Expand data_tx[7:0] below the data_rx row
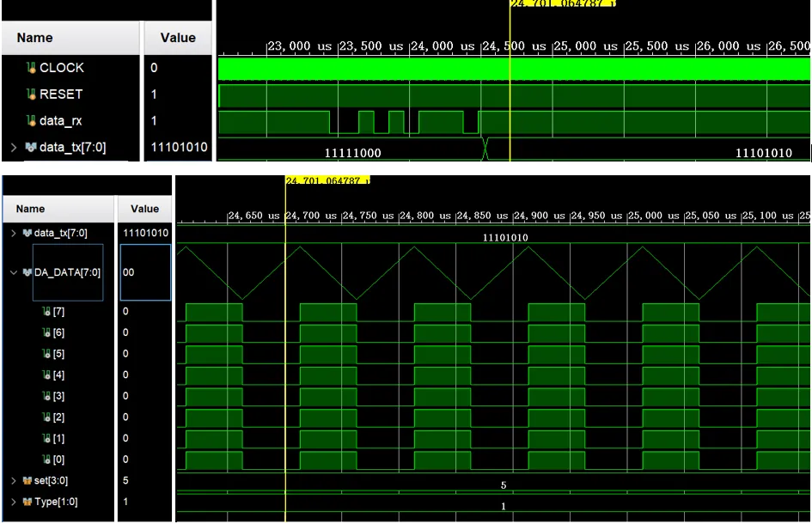Viewport: 812px width, 524px height. pos(13,149)
